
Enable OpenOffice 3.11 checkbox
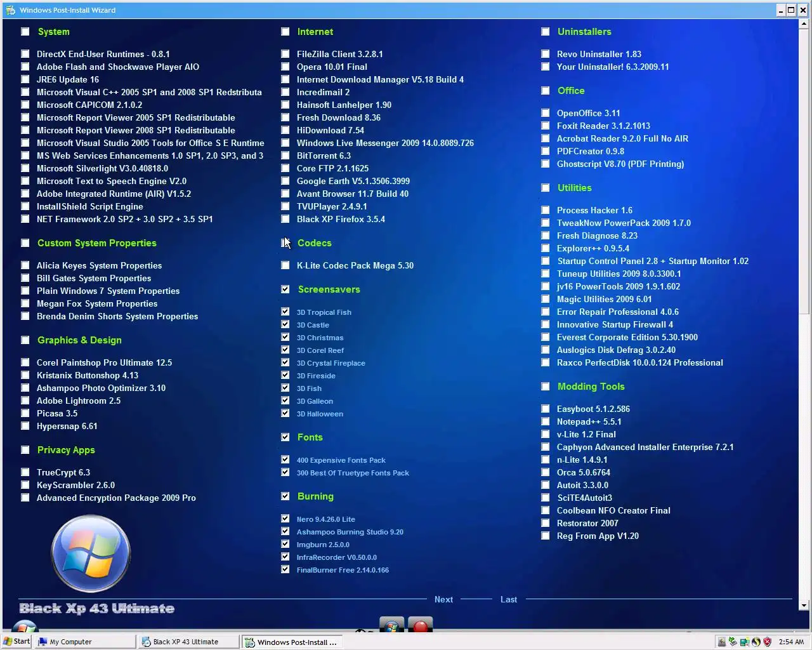[546, 113]
